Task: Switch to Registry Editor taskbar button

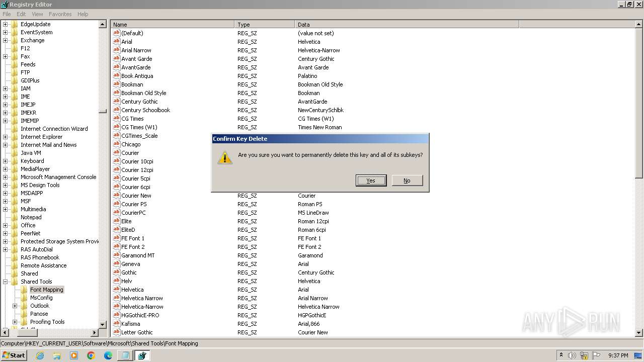Action: pyautogui.click(x=142, y=355)
